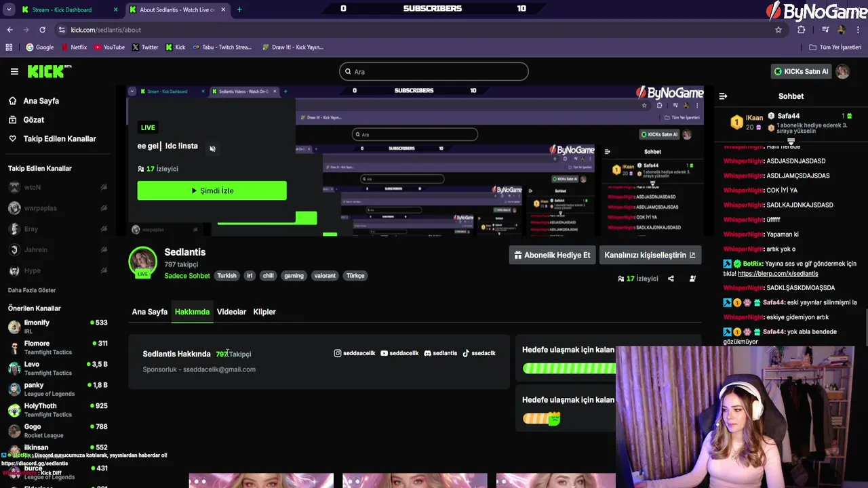Switch to the Klipler tab
The width and height of the screenshot is (868, 488).
pyautogui.click(x=264, y=312)
